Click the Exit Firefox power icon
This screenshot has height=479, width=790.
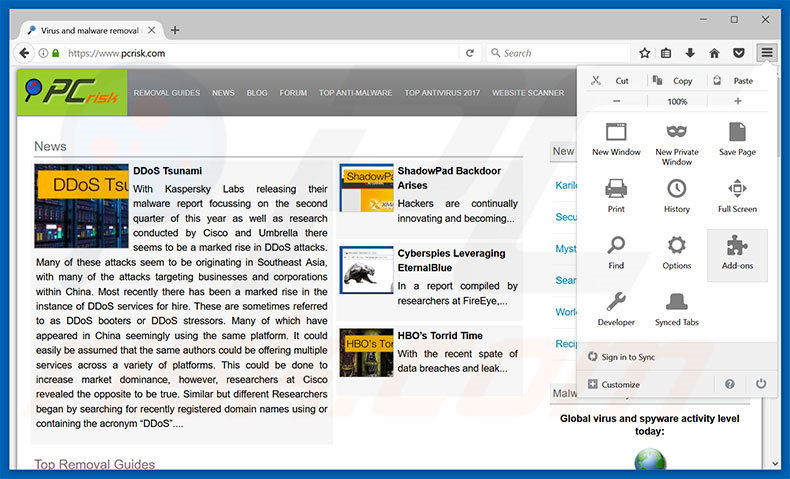coord(761,384)
